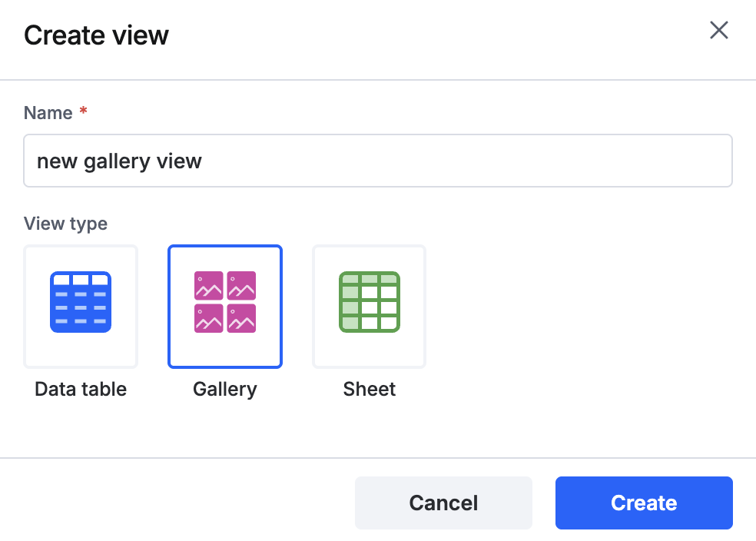
Task: Click the "View type" section label
Action: 65,224
